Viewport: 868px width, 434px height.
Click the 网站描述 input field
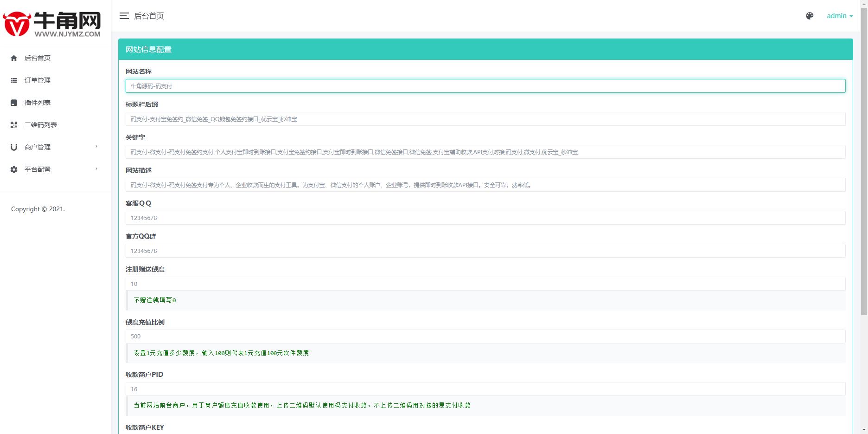click(485, 185)
